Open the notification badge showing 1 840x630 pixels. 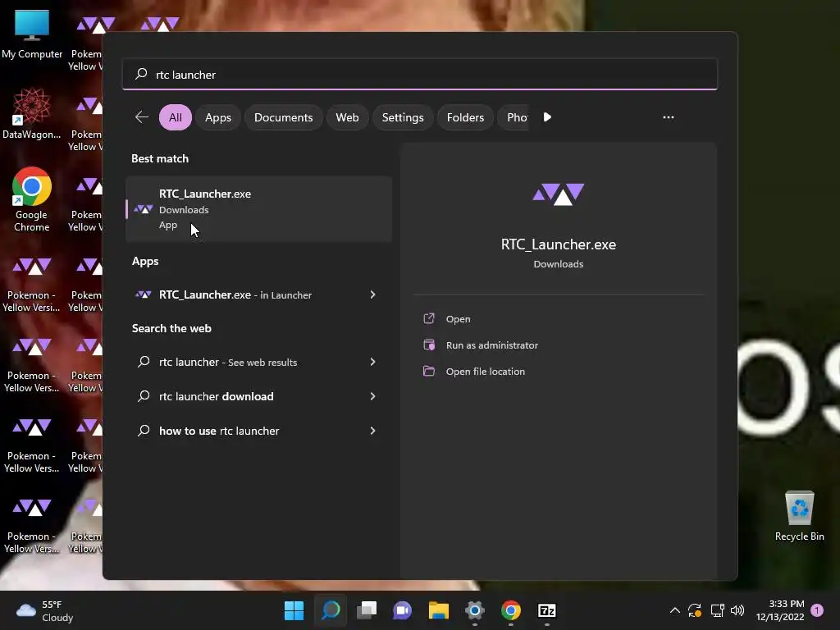tap(817, 610)
